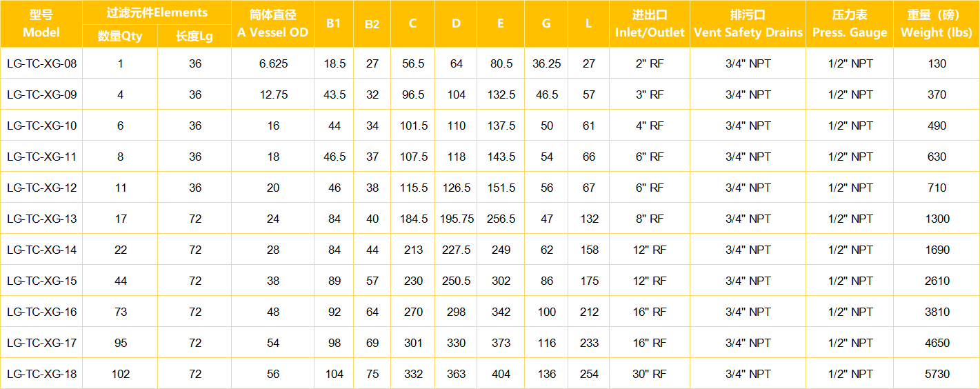Select the Inlet/Outlet column header

pos(650,24)
